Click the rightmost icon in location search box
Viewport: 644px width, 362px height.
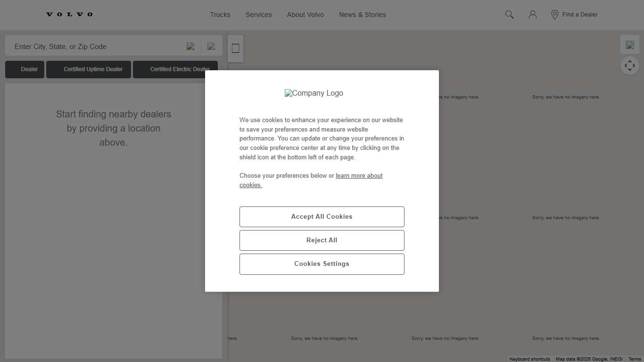211,46
